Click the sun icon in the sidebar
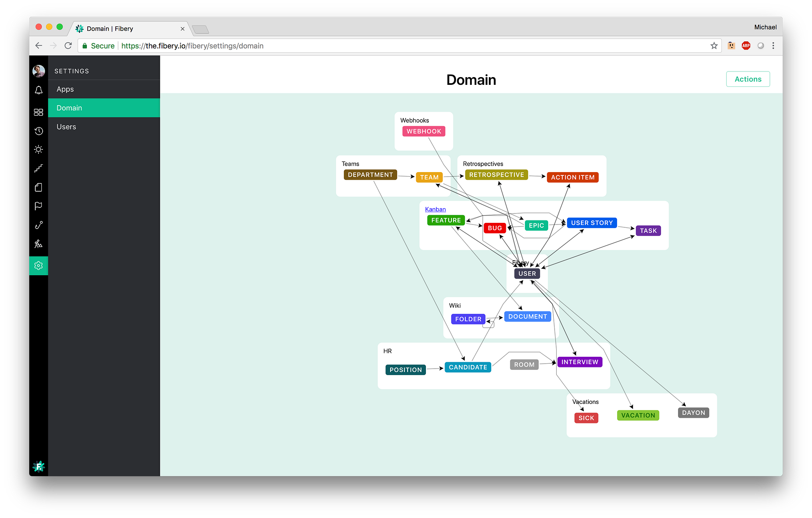 point(38,149)
